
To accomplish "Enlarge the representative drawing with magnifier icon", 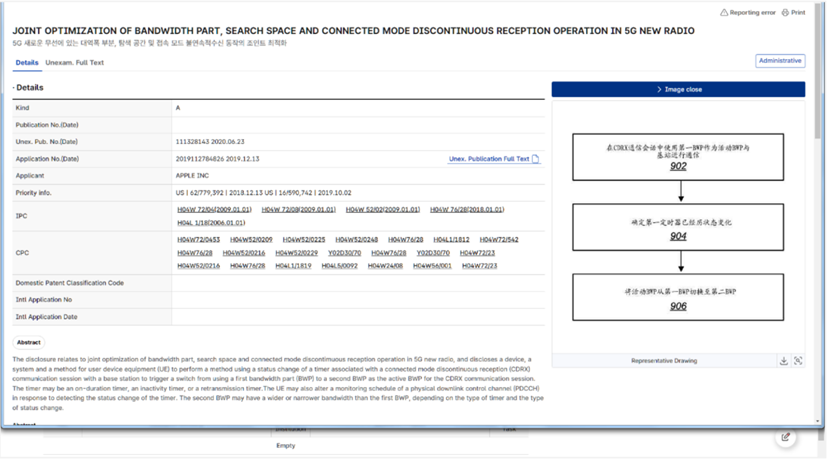I will [798, 361].
